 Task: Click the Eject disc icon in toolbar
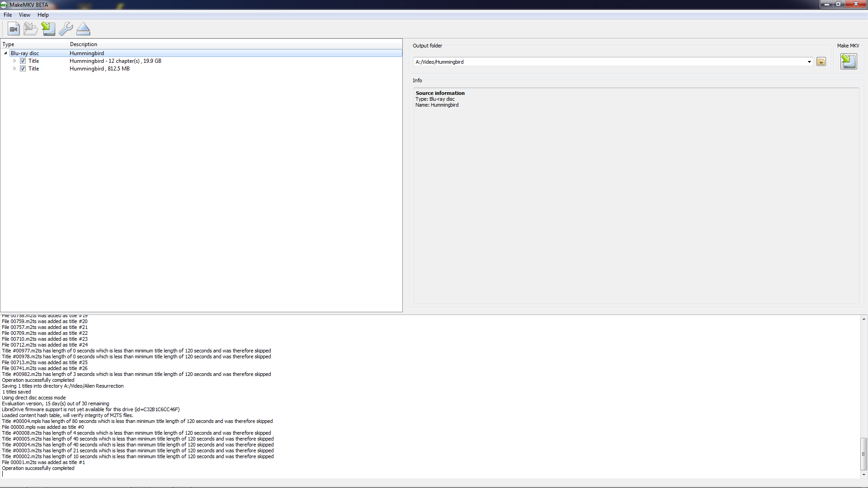(x=84, y=28)
